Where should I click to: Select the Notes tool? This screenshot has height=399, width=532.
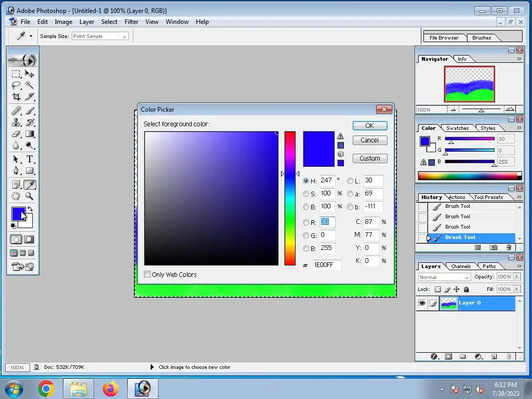(x=16, y=184)
